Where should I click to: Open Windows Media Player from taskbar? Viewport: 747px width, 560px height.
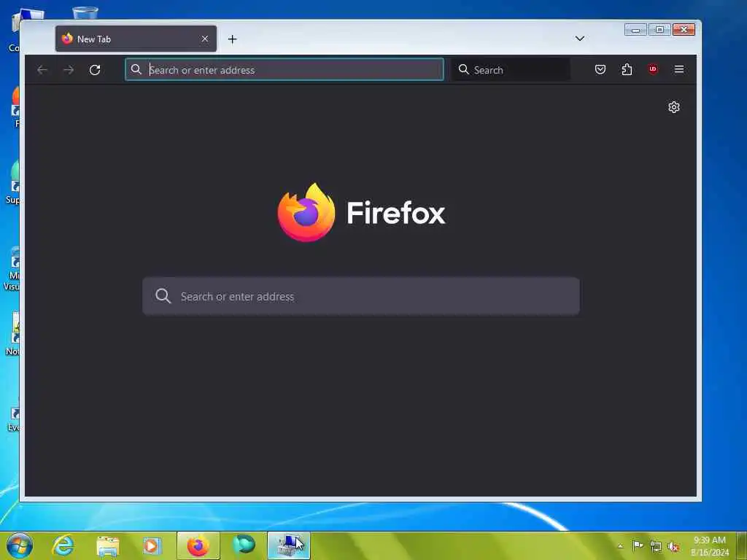[152, 545]
